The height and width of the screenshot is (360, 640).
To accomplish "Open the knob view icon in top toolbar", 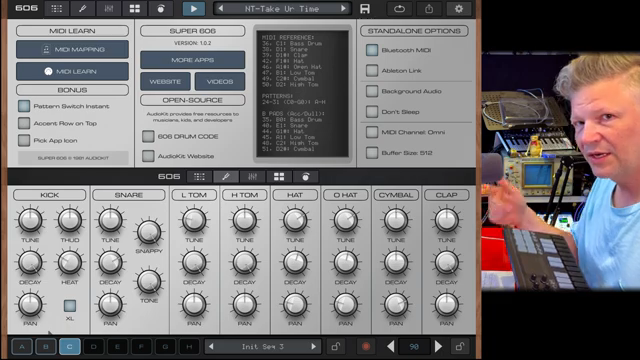I will 161,9.
